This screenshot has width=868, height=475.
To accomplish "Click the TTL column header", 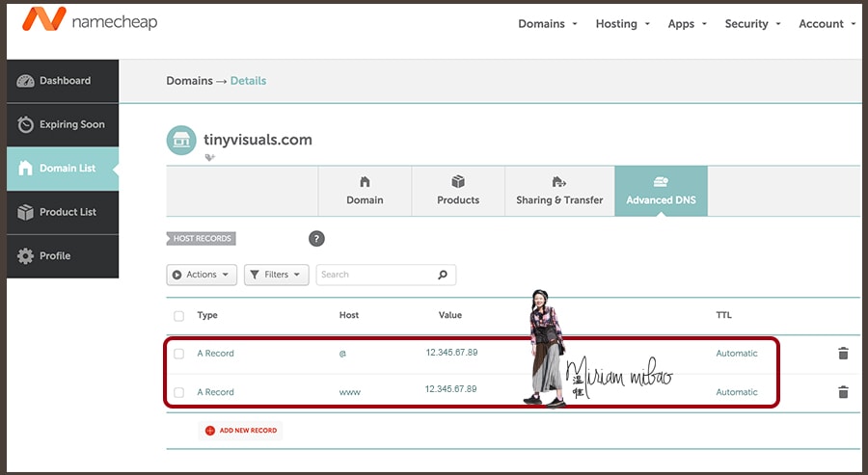I will (x=723, y=315).
